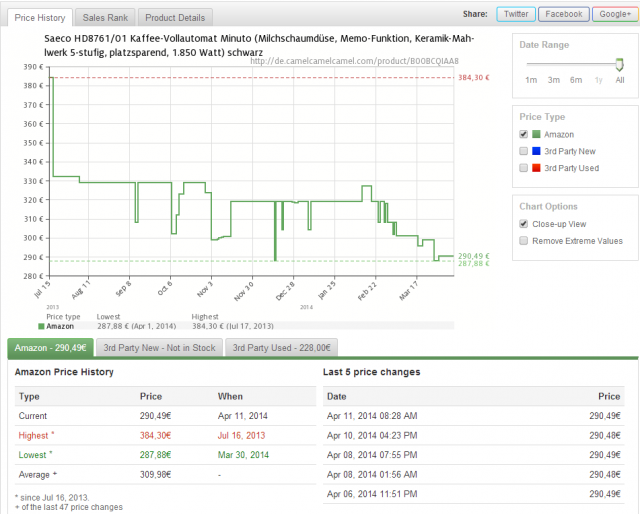Set date range to 6m
Image resolution: width=640 pixels, height=514 pixels.
click(576, 80)
